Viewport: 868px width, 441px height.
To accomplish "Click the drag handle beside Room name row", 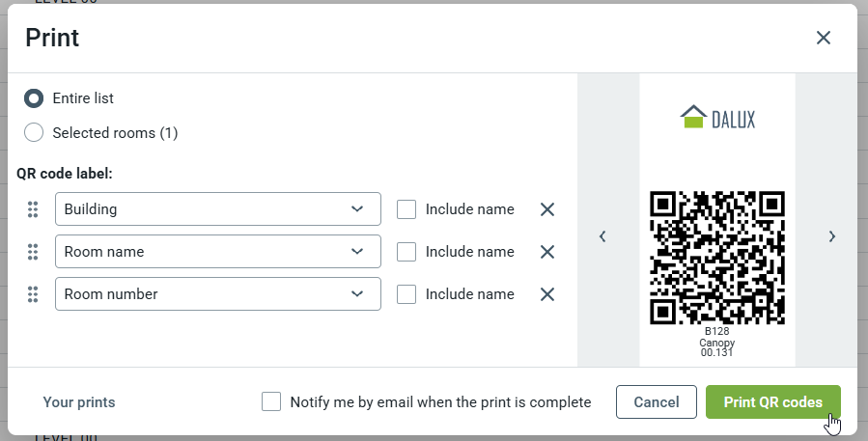I will pyautogui.click(x=33, y=252).
